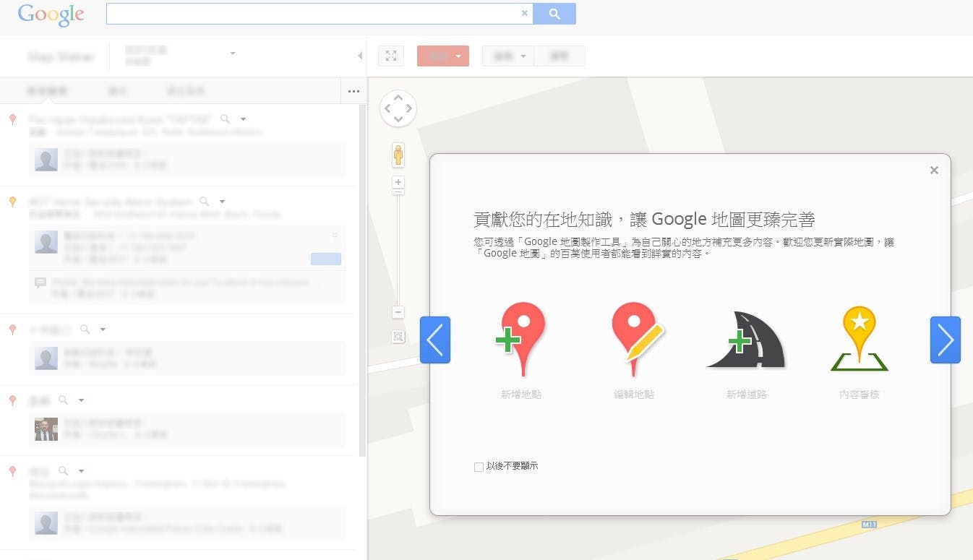Go to the previous slide with blue left arrow
This screenshot has width=973, height=560.
point(435,340)
